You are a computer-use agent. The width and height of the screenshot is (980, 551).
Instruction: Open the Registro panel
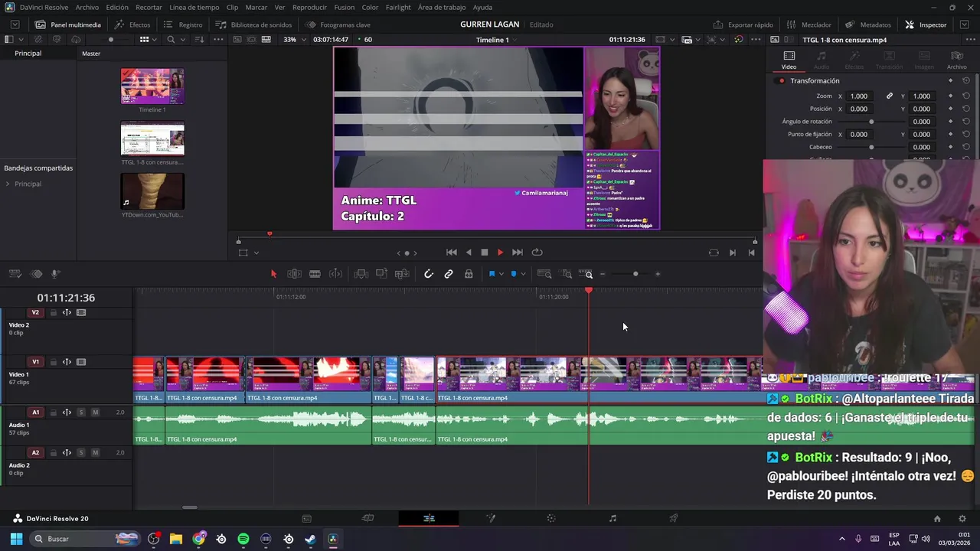(x=183, y=24)
